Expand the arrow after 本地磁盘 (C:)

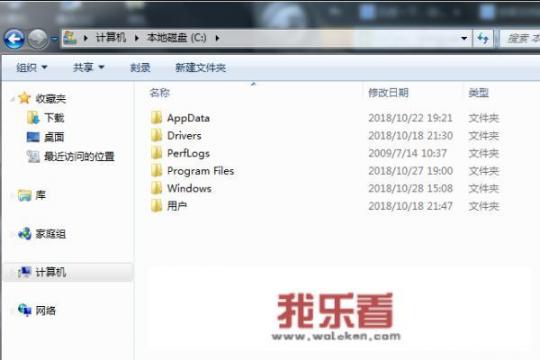(217, 38)
